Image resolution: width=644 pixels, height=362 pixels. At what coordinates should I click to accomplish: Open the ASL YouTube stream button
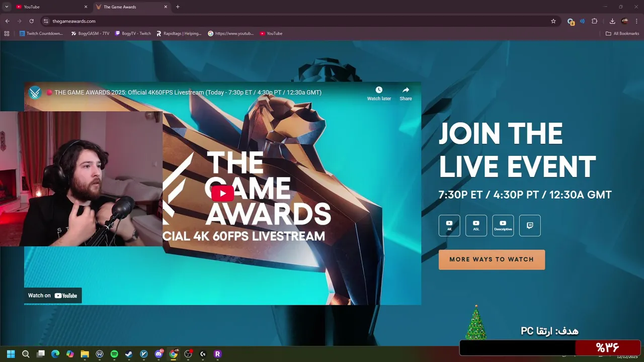click(x=476, y=225)
